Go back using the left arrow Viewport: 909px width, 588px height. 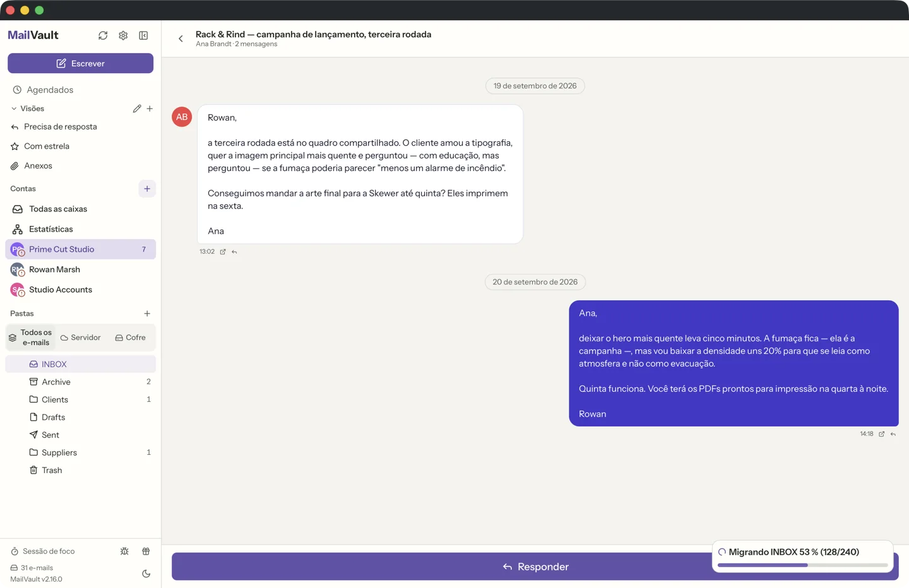181,38
